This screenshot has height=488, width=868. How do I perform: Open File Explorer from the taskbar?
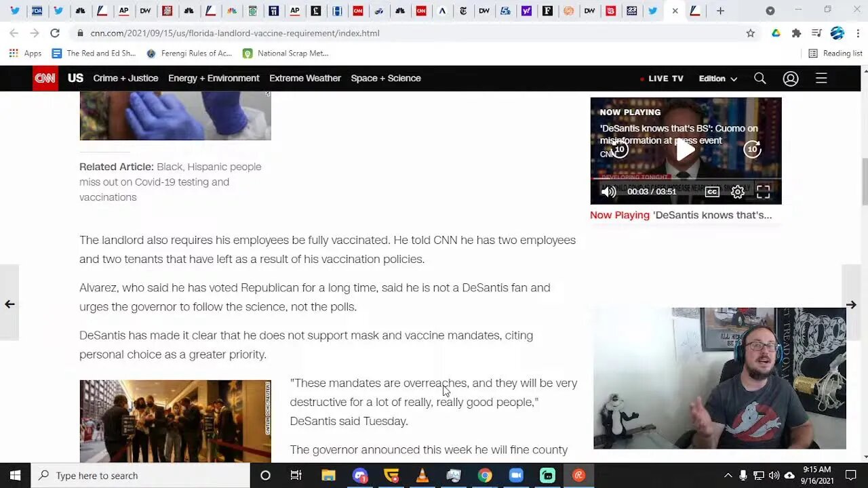click(x=328, y=475)
